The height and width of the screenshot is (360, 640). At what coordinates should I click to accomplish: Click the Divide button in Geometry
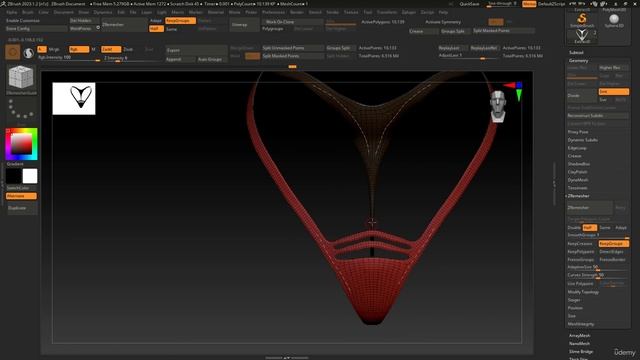pos(582,95)
